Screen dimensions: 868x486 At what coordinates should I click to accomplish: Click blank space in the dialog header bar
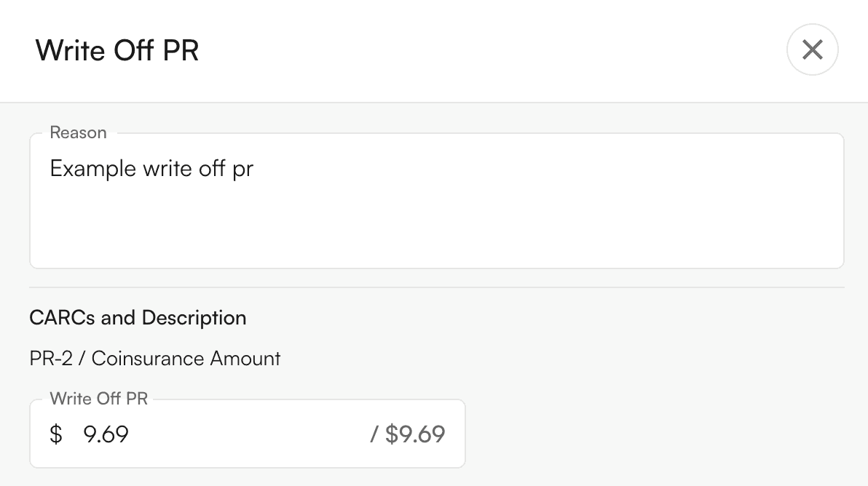[473, 51]
